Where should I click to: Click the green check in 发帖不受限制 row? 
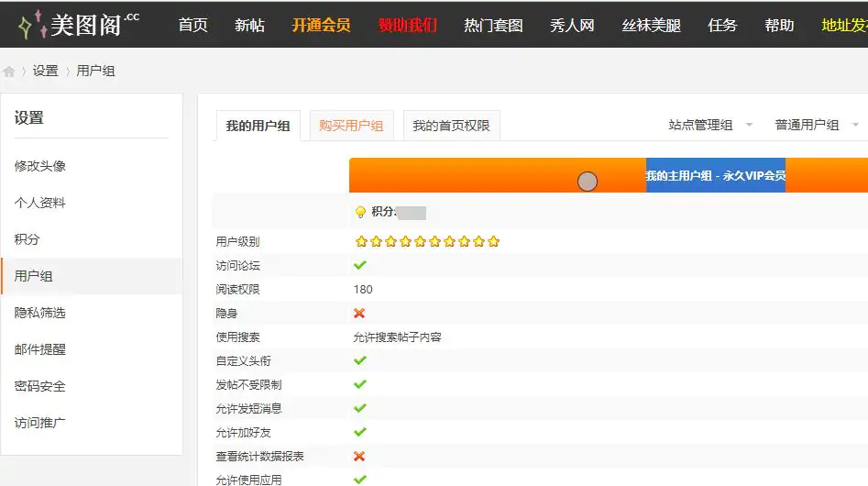360,384
